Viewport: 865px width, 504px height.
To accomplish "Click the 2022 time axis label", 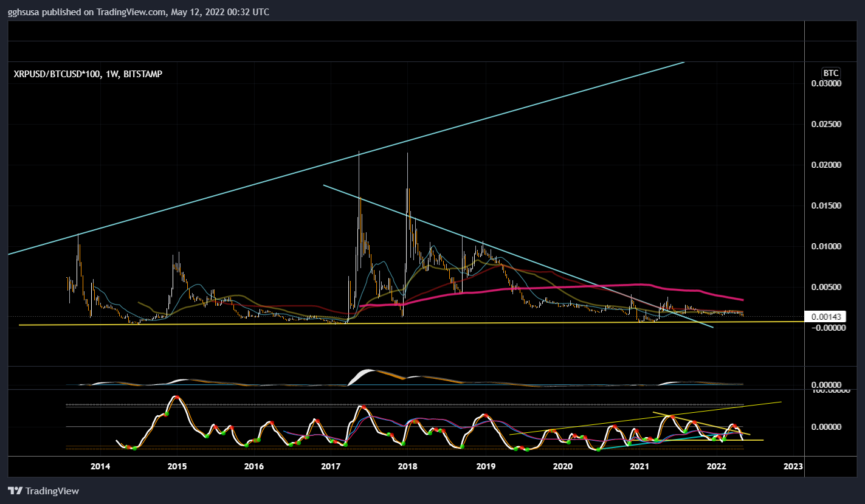I will 717,466.
